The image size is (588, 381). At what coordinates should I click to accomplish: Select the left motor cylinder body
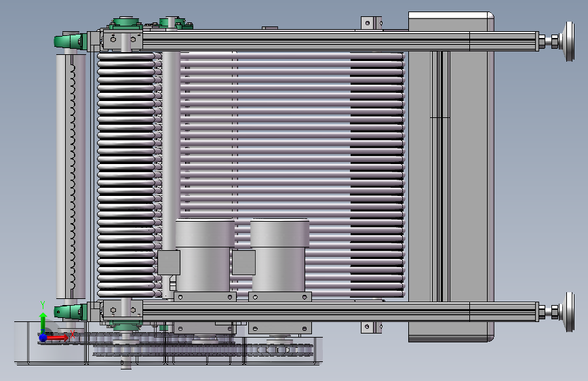pos(205,256)
